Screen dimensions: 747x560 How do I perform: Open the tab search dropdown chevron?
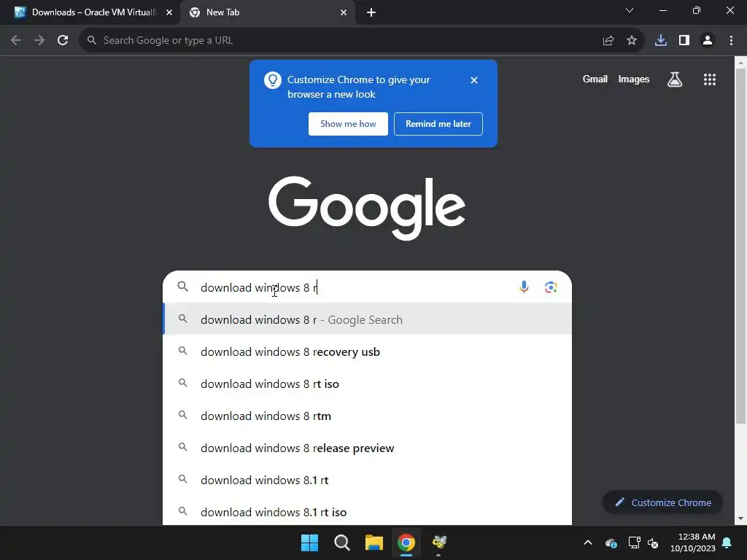630,10
